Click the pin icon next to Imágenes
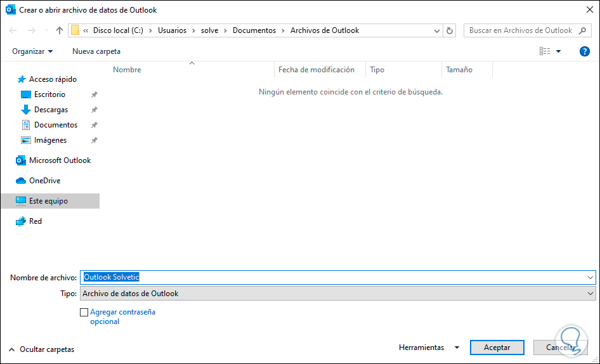Screen dimensions: 600x364 tap(94, 141)
